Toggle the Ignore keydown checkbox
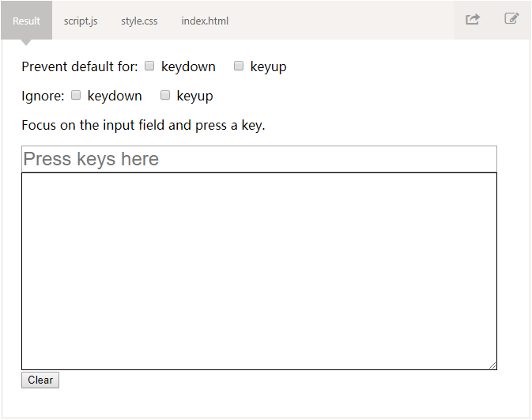This screenshot has width=532, height=420. click(76, 96)
